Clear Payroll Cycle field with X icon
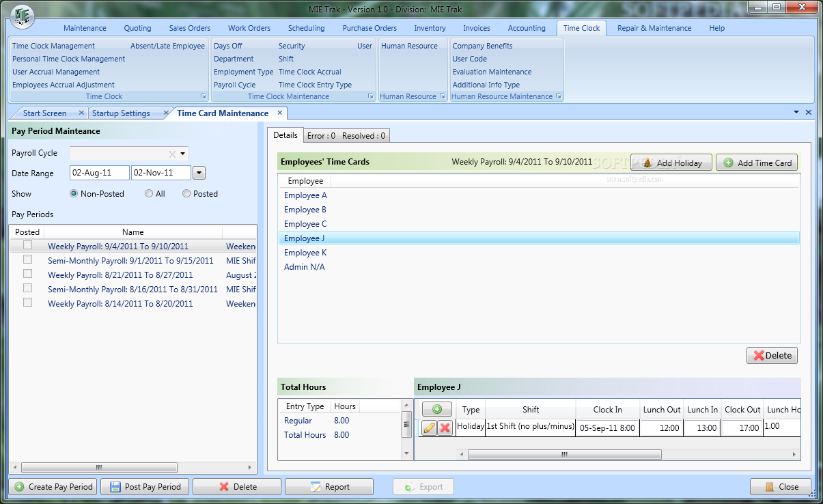The image size is (823, 504). click(x=172, y=154)
